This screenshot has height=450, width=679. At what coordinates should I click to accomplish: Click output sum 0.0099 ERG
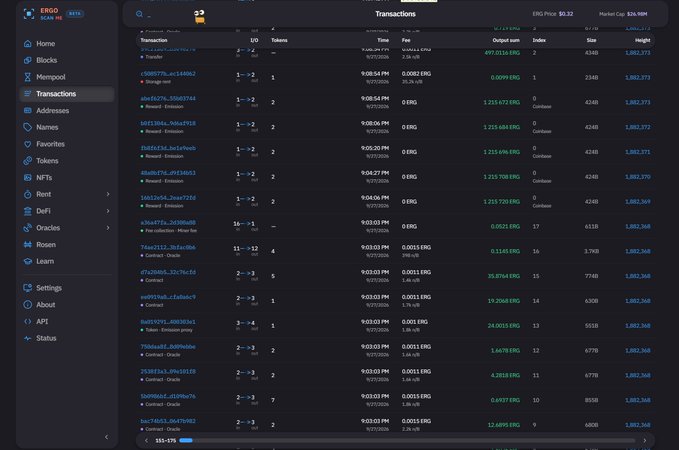point(505,78)
